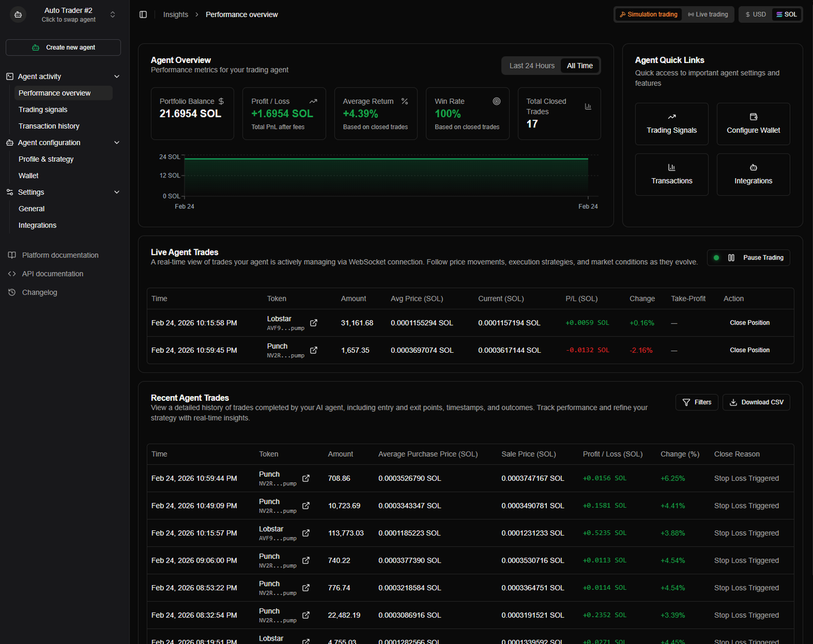Screen dimensions: 813x644
Task: Open Wallet page in sidebar
Action: (x=28, y=175)
